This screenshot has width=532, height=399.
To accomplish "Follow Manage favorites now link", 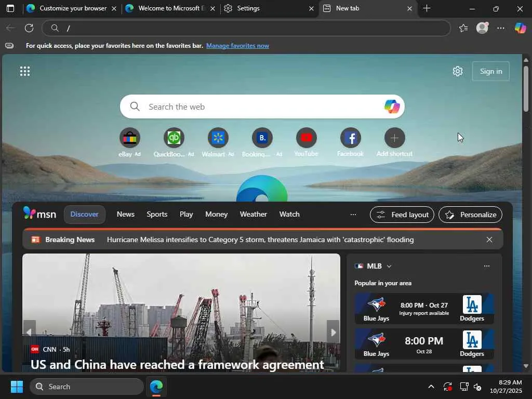I will 237,46.
